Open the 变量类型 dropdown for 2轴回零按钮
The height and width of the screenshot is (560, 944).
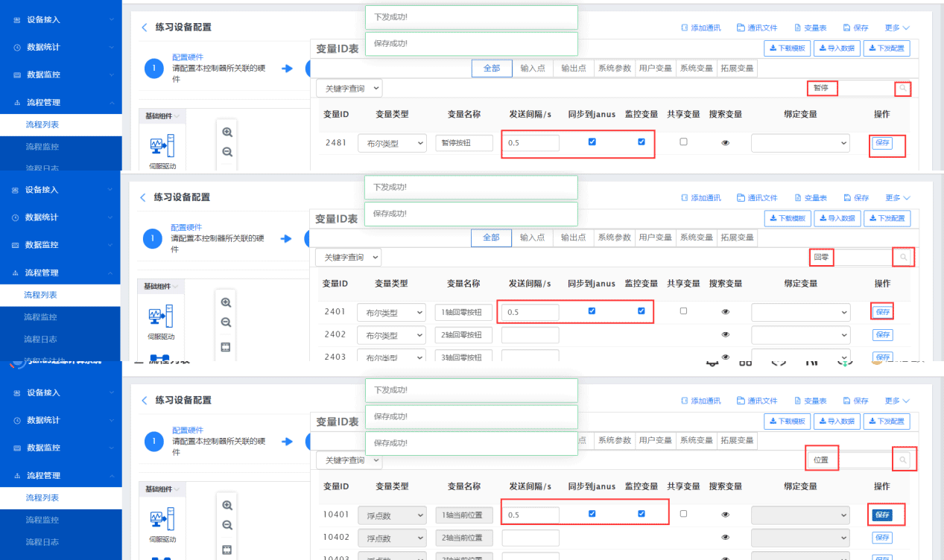(391, 335)
